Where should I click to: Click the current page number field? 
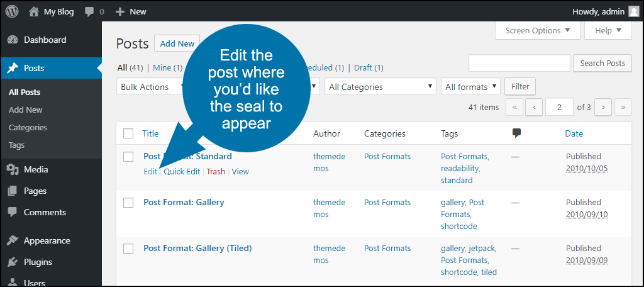(x=559, y=108)
